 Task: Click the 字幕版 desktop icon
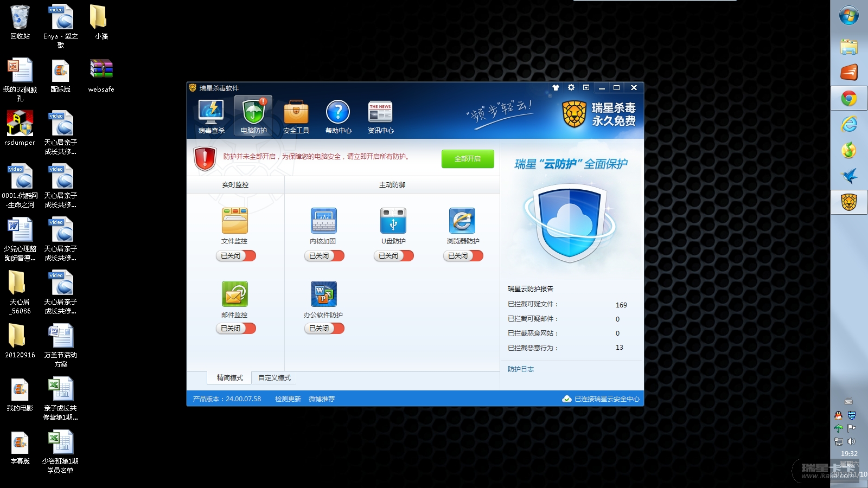(x=20, y=447)
